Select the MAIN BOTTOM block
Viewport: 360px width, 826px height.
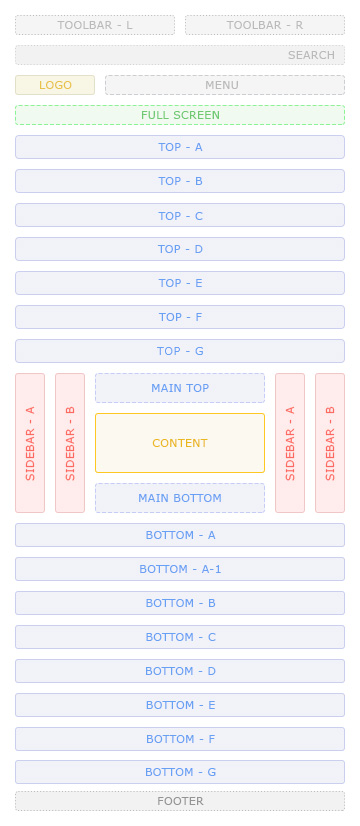pos(180,498)
